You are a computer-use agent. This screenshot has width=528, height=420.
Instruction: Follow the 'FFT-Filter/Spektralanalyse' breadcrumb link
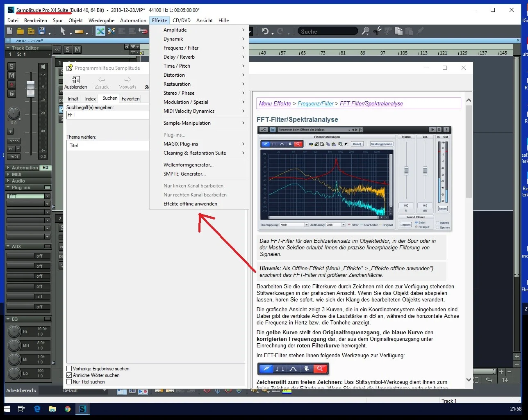[x=371, y=104]
